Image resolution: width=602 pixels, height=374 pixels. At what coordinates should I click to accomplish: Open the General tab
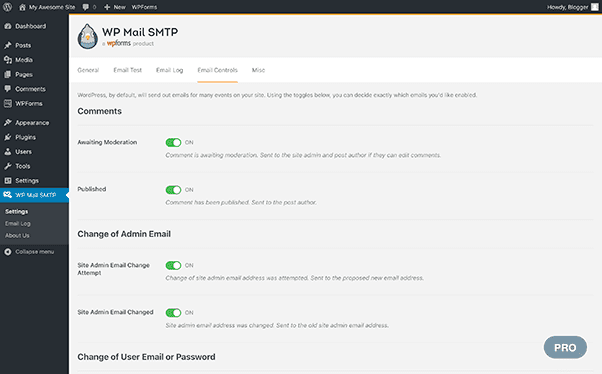[x=88, y=70]
